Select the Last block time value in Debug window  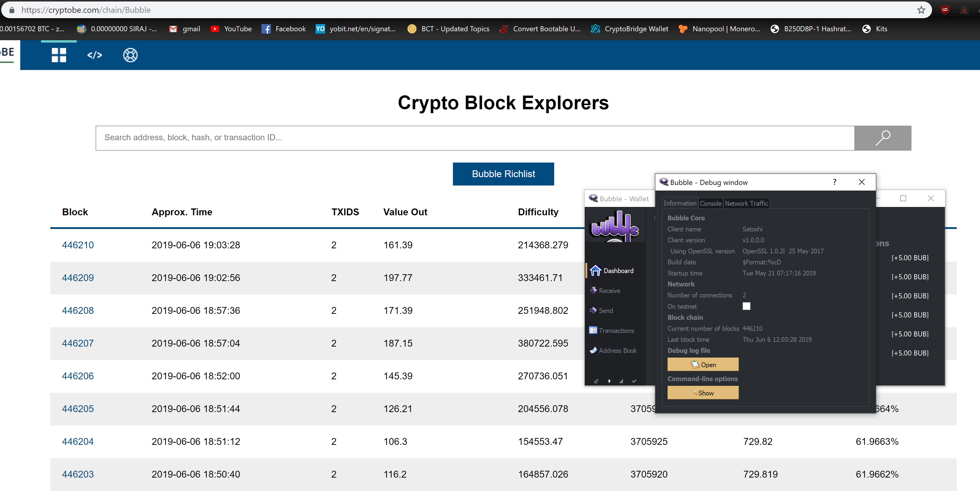pyautogui.click(x=777, y=339)
